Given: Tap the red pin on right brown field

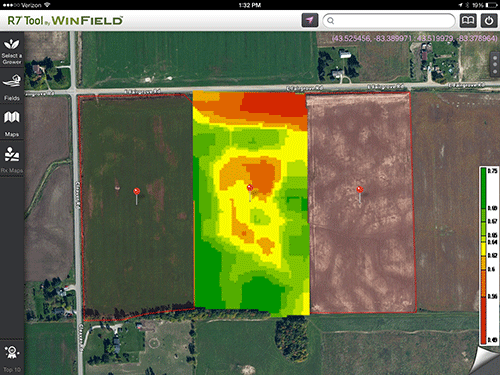Looking at the screenshot, I should coord(359,193).
